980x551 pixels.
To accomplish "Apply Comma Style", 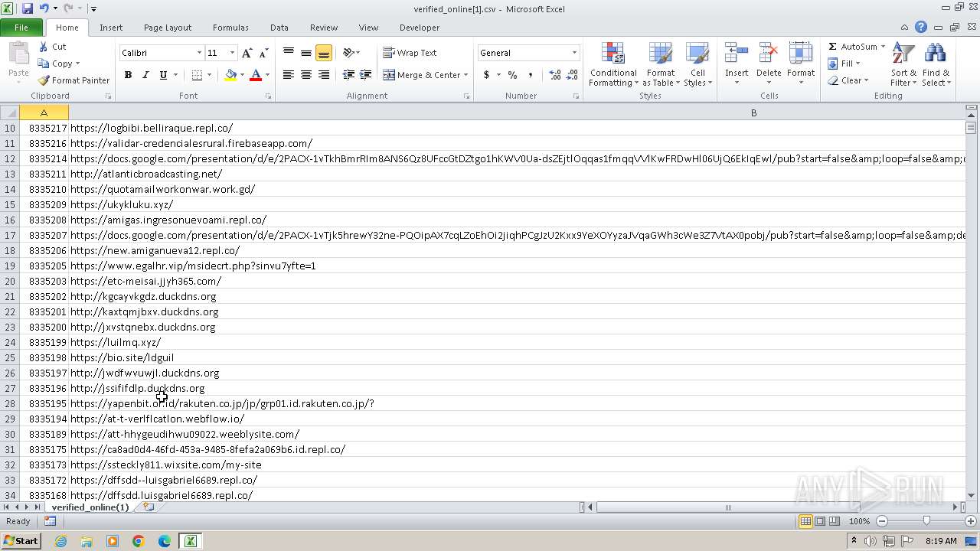I will (530, 75).
